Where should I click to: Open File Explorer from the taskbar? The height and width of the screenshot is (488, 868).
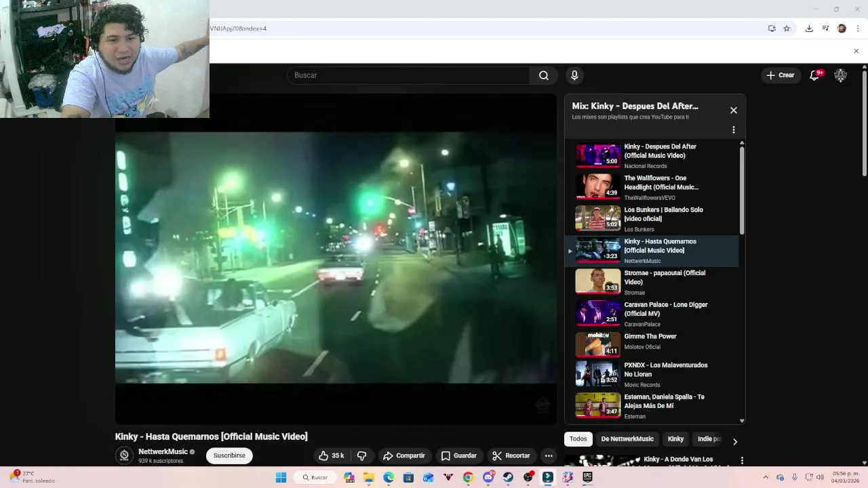pyautogui.click(x=369, y=477)
